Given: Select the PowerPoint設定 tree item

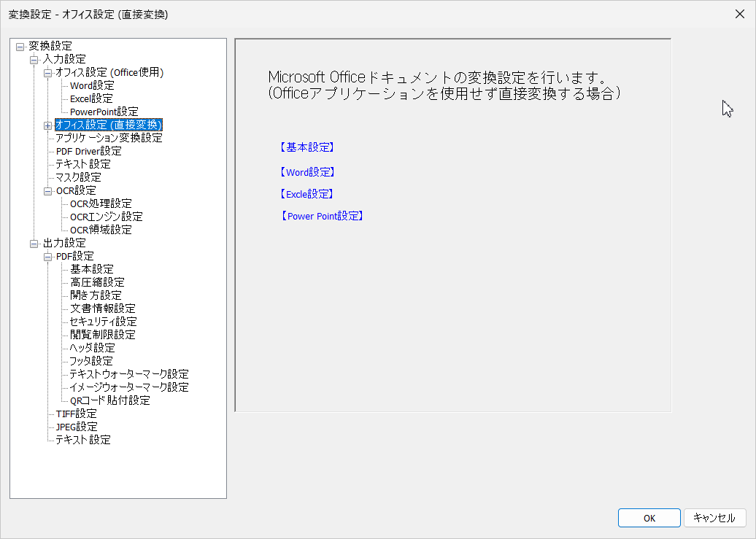Looking at the screenshot, I should pos(104,111).
